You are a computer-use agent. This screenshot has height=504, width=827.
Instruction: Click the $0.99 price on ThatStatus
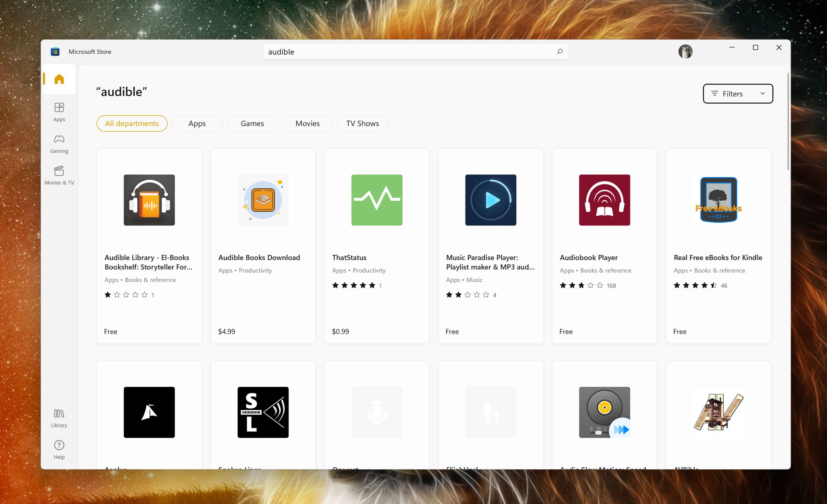coord(340,331)
